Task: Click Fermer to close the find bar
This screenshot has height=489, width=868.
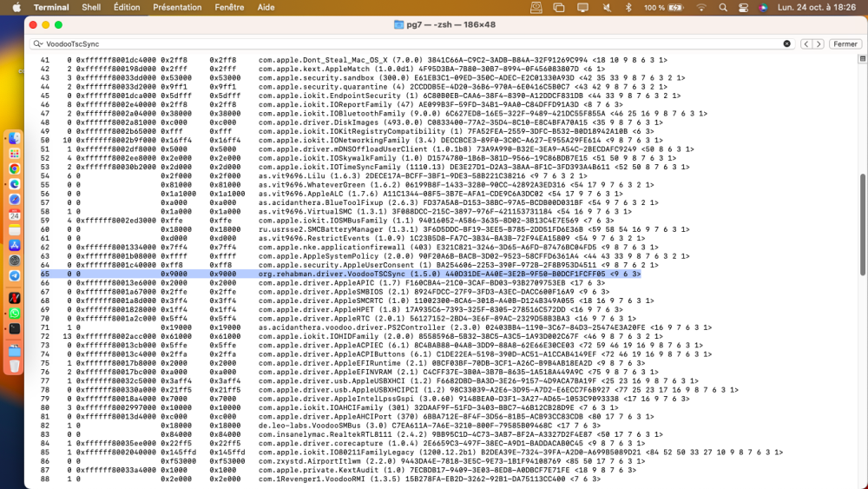Action: click(845, 43)
